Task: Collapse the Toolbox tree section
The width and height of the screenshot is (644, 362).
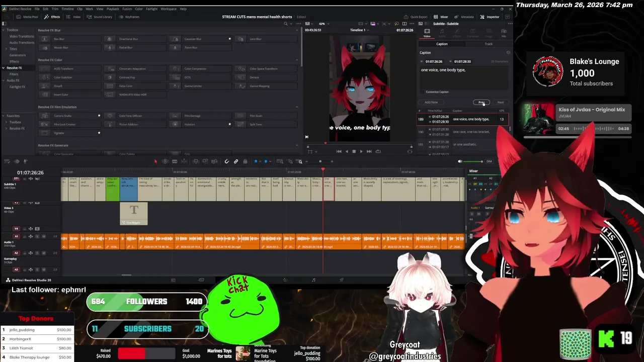Action: (x=4, y=30)
